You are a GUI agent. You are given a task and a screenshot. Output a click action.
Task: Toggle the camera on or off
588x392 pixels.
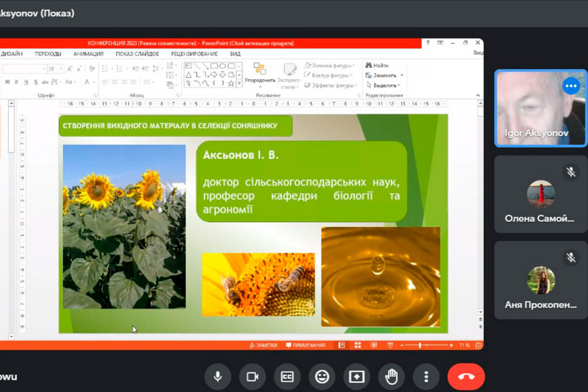point(252,377)
